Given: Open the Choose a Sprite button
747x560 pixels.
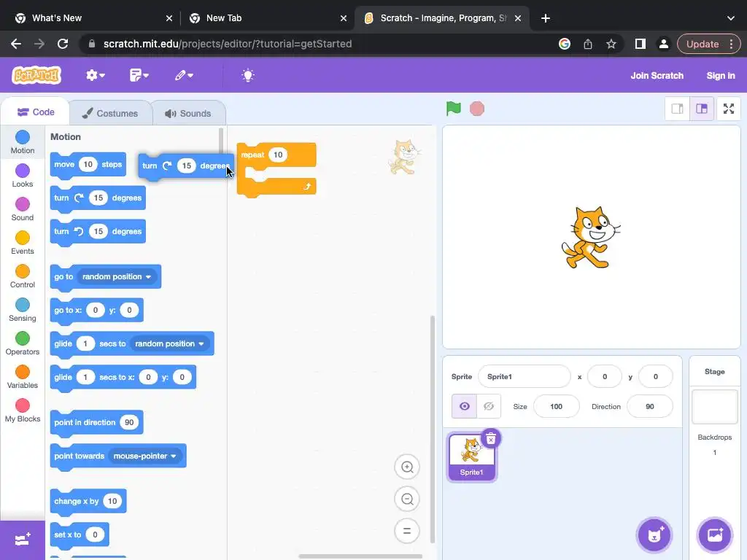Looking at the screenshot, I should (x=654, y=534).
